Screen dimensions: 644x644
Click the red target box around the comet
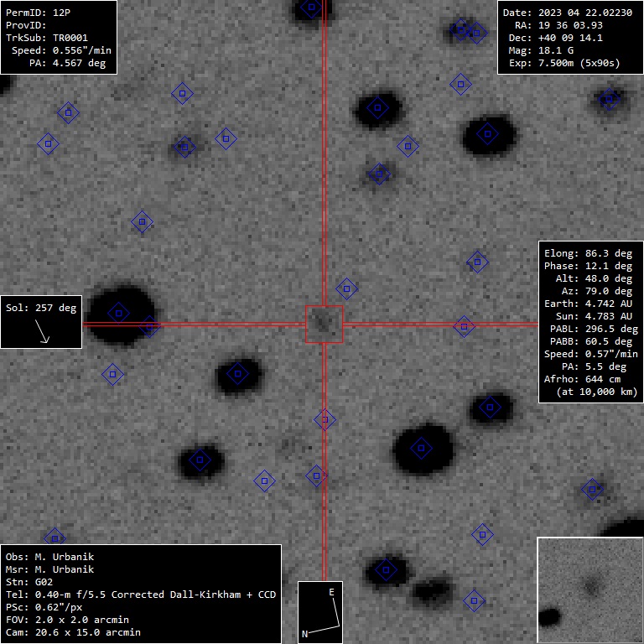click(324, 324)
